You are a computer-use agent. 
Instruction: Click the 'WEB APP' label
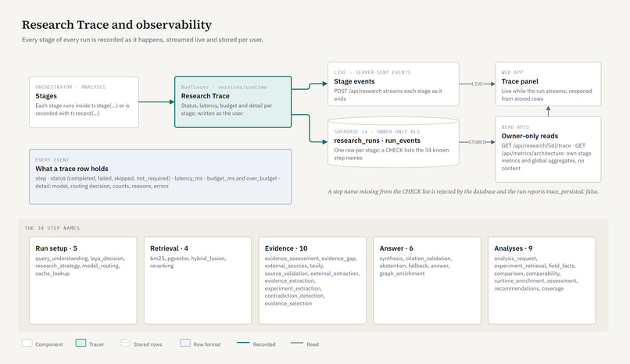(x=512, y=73)
